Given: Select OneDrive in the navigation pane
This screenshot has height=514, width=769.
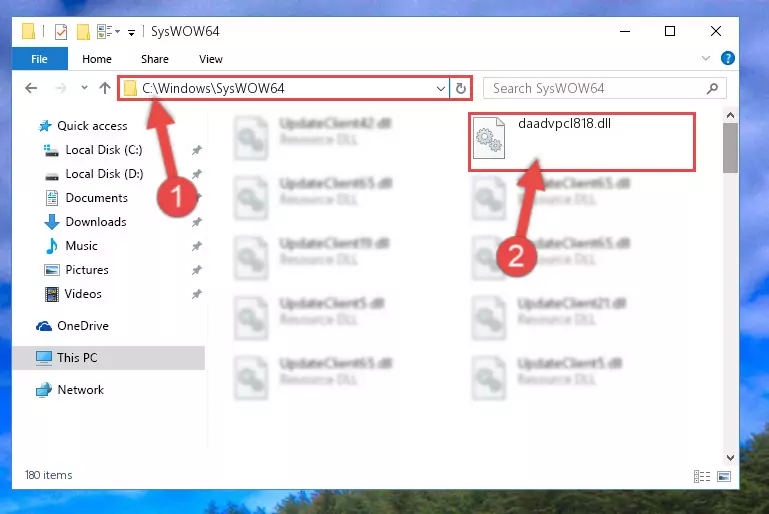Looking at the screenshot, I should pyautogui.click(x=82, y=326).
